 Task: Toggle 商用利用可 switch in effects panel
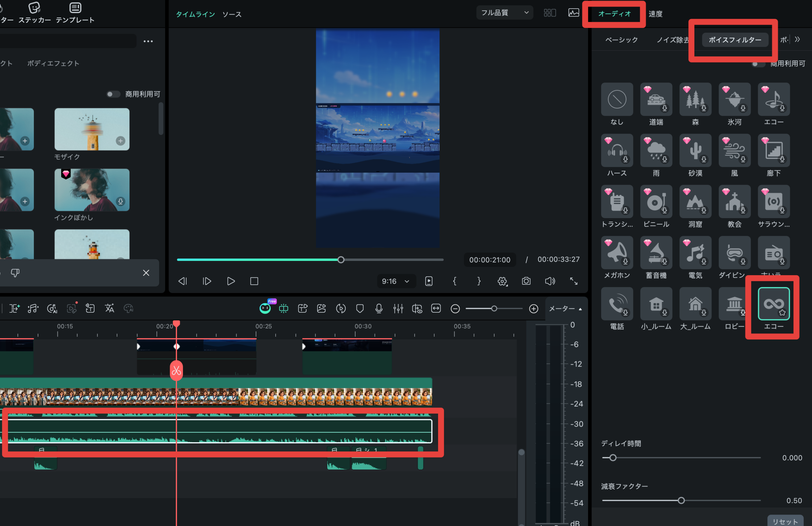point(113,94)
